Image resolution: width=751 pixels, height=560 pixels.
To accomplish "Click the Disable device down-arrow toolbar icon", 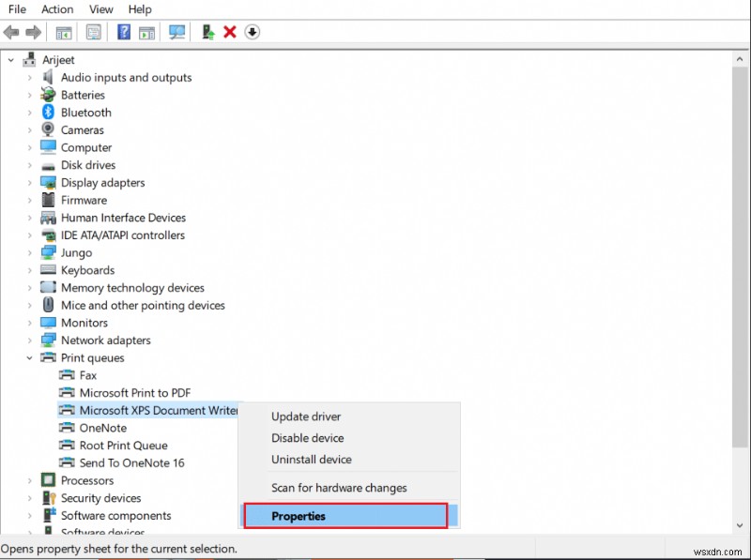I will point(253,32).
